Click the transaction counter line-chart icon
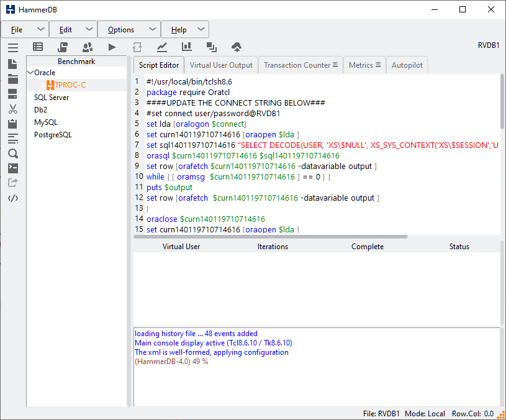Viewport: 506px width, 420px height. [162, 47]
